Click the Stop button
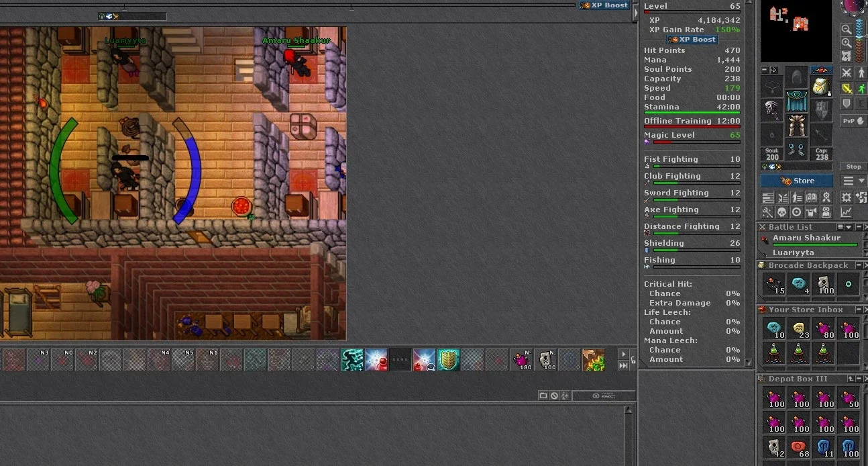Screen dimensions: 868x466 tap(853, 167)
